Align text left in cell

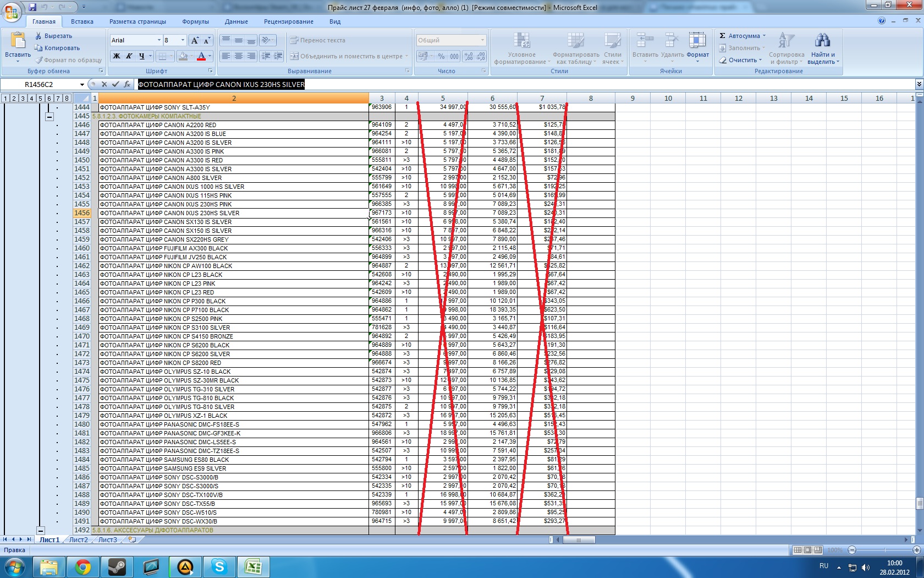226,56
